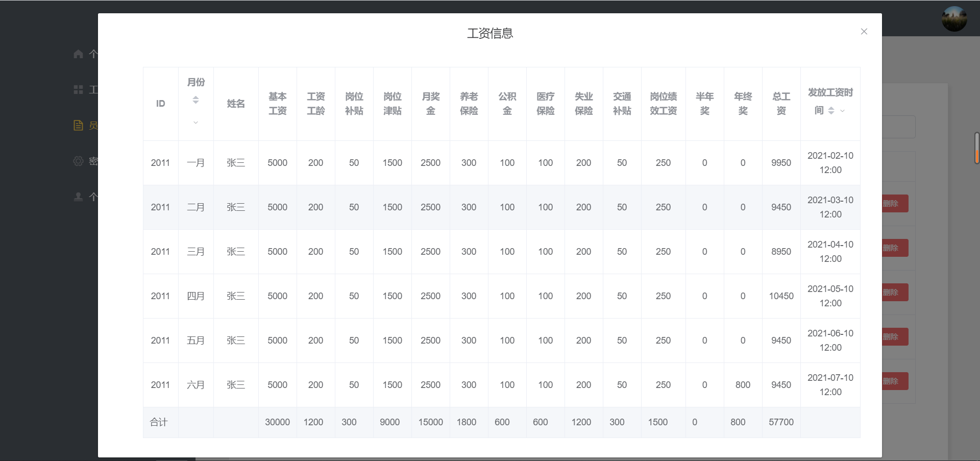Viewport: 980px width, 461px height.
Task: Sort by 发放工资时间 column
Action: [x=831, y=111]
